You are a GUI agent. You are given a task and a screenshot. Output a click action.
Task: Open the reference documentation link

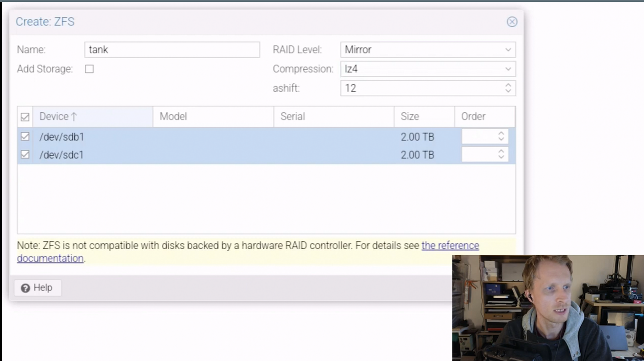click(x=450, y=246)
